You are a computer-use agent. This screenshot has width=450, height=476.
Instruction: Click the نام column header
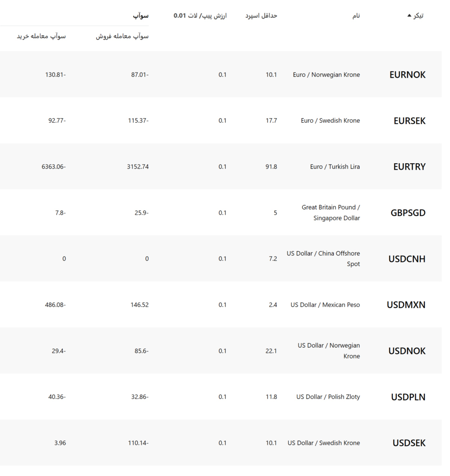pos(356,16)
